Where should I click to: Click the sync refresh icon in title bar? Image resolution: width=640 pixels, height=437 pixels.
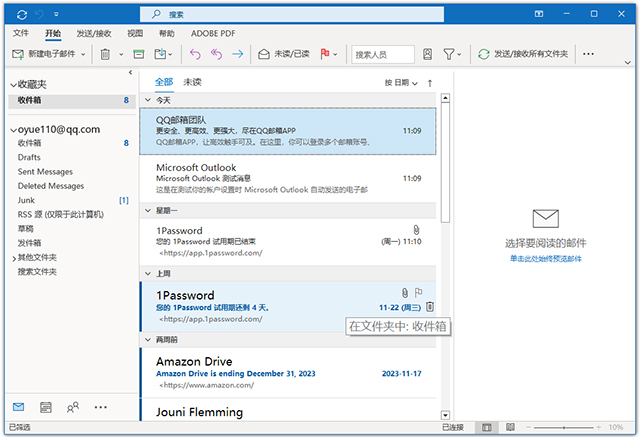tap(22, 15)
